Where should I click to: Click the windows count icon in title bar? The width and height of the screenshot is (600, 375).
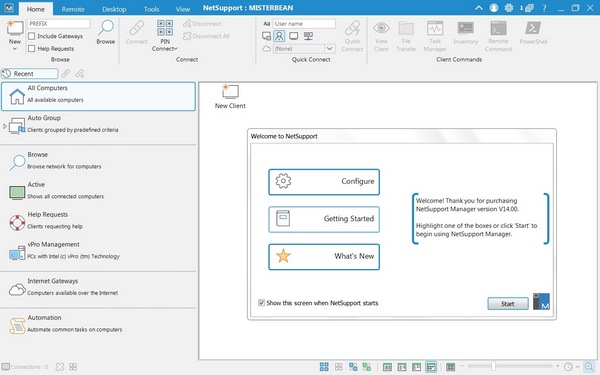527,8
